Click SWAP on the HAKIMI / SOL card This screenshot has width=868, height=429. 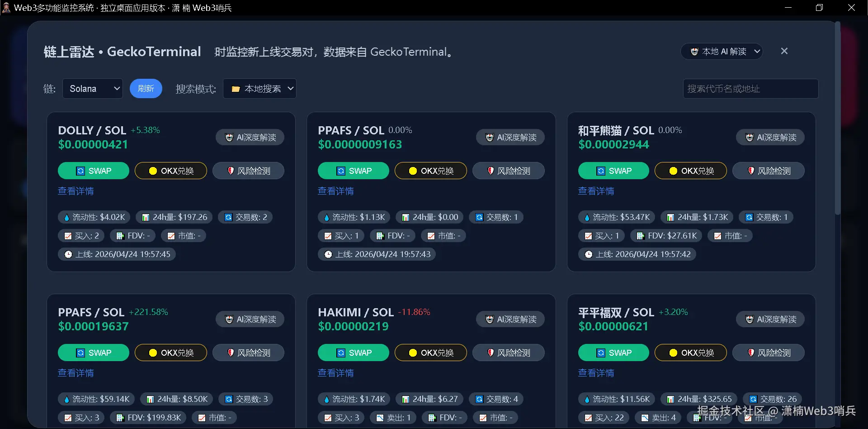354,353
